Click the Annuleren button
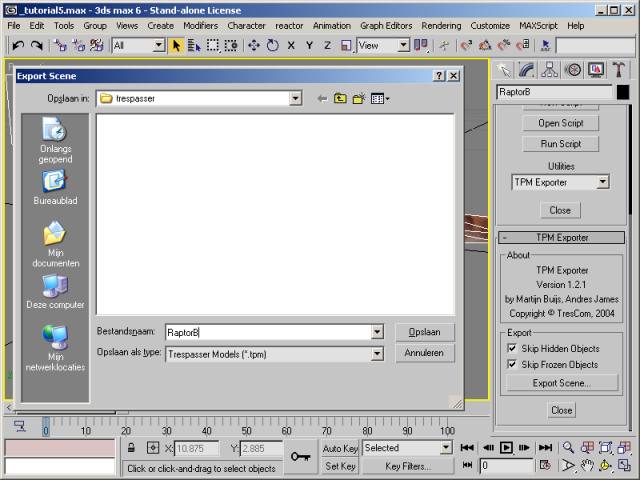 425,353
